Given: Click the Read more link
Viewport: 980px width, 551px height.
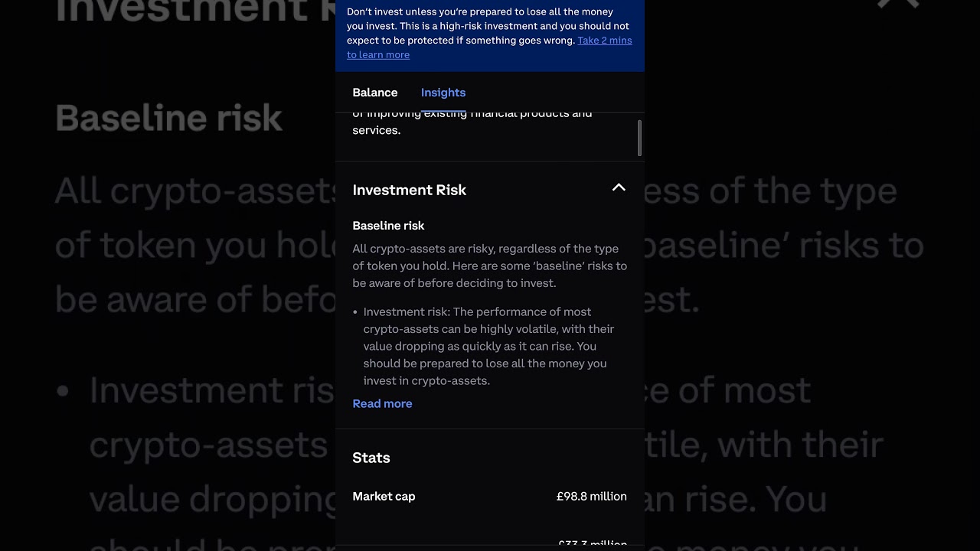Looking at the screenshot, I should click(x=382, y=403).
